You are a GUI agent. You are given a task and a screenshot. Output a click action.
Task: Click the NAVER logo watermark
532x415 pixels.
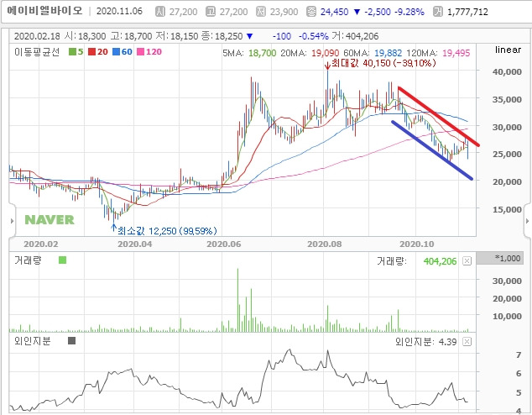click(x=50, y=220)
